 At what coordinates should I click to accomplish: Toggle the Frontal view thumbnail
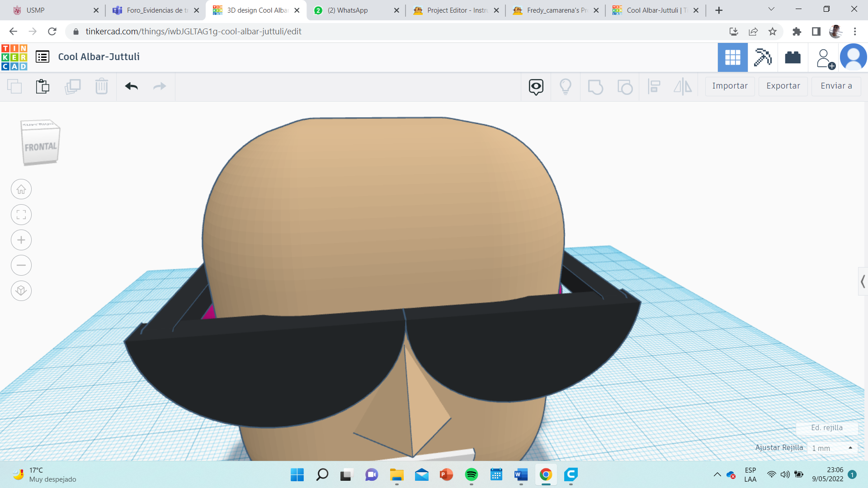tap(39, 145)
